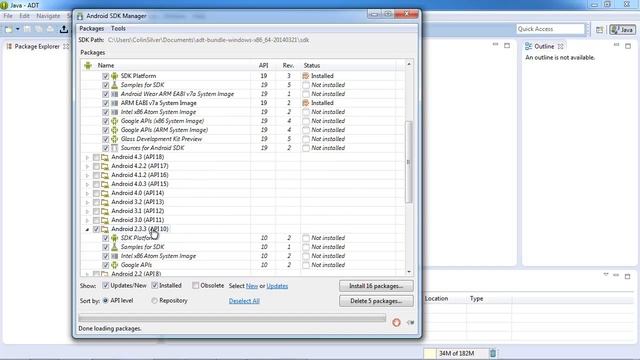Uncheck Google APIs (x86 System Image) checkbox

click(105, 121)
